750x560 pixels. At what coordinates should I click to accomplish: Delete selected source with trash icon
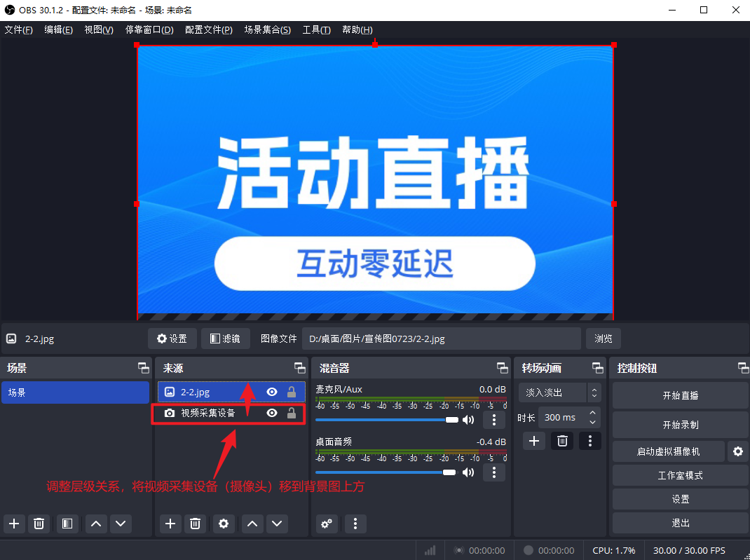[x=196, y=523]
